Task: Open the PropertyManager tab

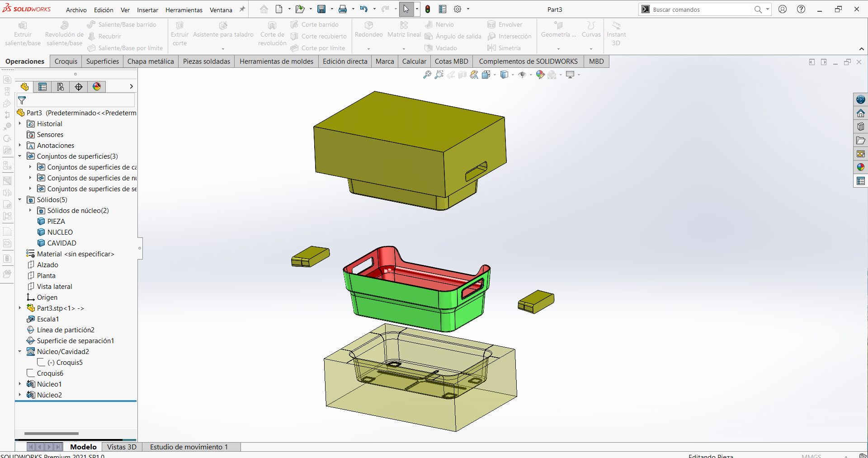Action: click(42, 87)
